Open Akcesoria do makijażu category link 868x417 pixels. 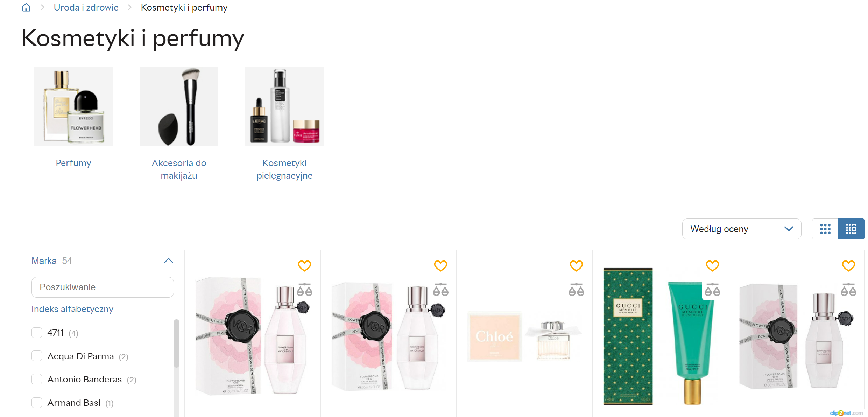click(x=179, y=169)
